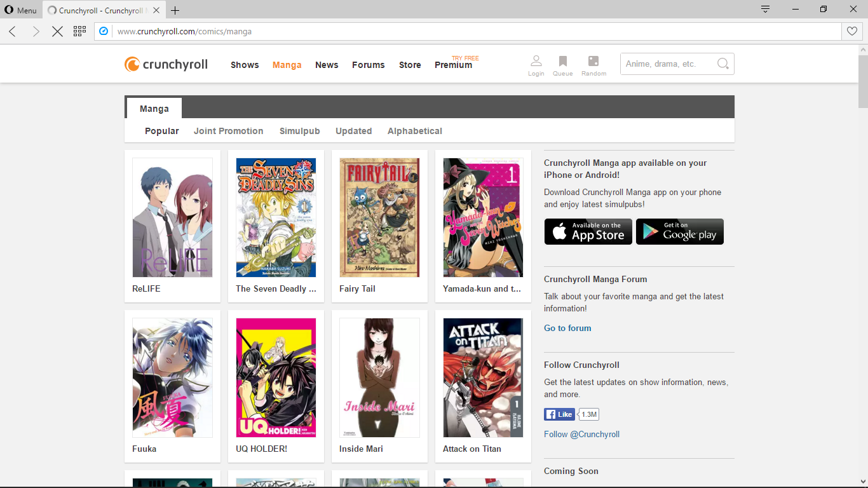Click the Attack on Titan title text
The image size is (868, 488).
tap(472, 449)
